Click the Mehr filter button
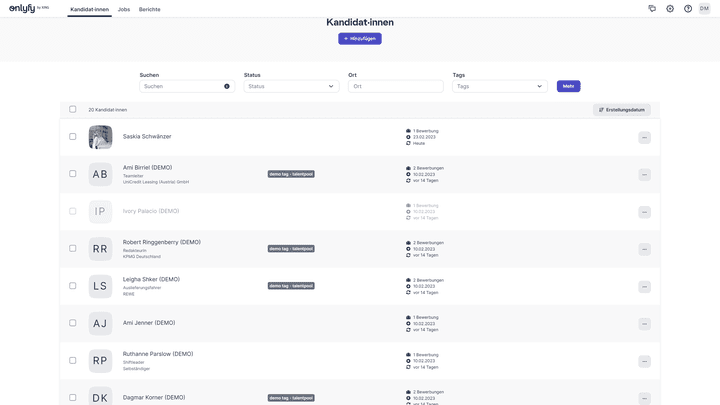Viewport: 720px width, 405px height. (x=568, y=86)
